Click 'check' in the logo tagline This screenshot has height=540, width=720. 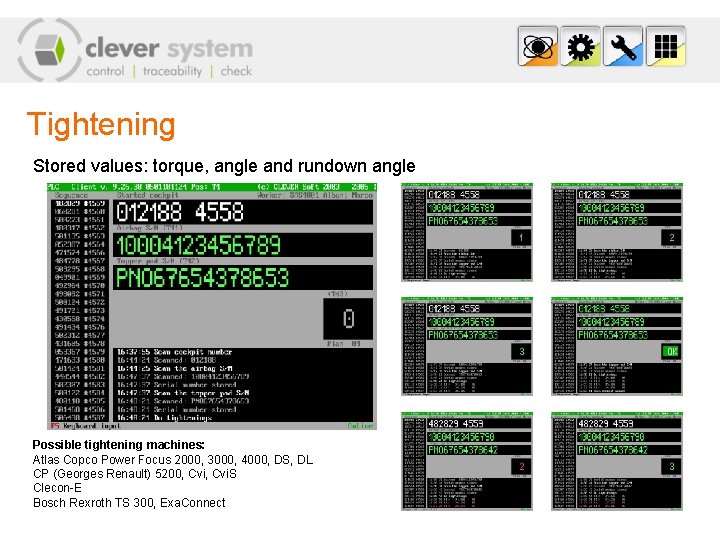coord(236,71)
